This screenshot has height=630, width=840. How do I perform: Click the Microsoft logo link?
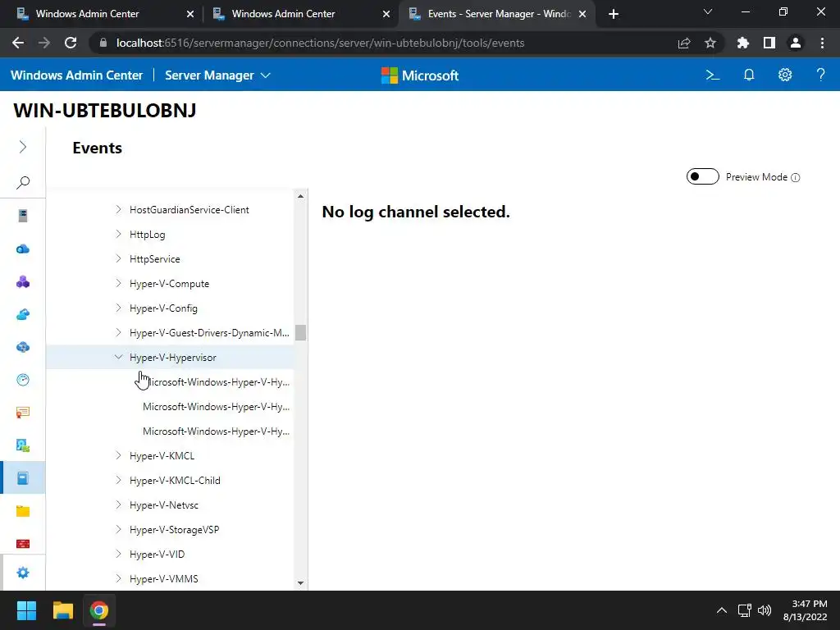420,75
